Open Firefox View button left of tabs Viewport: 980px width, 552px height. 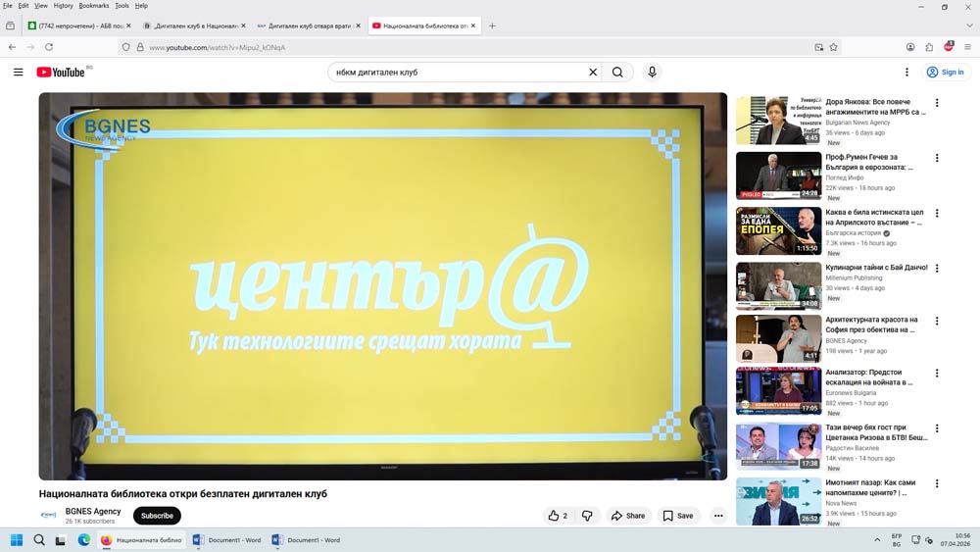(x=10, y=25)
